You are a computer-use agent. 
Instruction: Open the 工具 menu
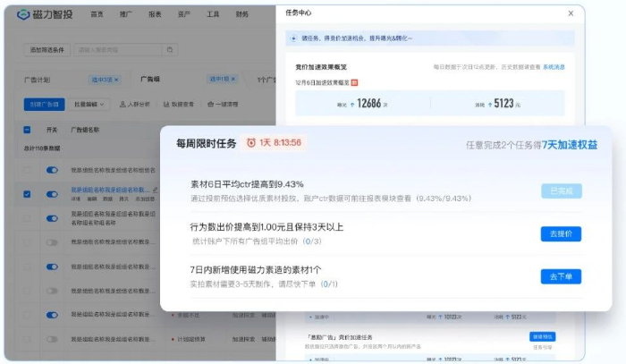[213, 14]
